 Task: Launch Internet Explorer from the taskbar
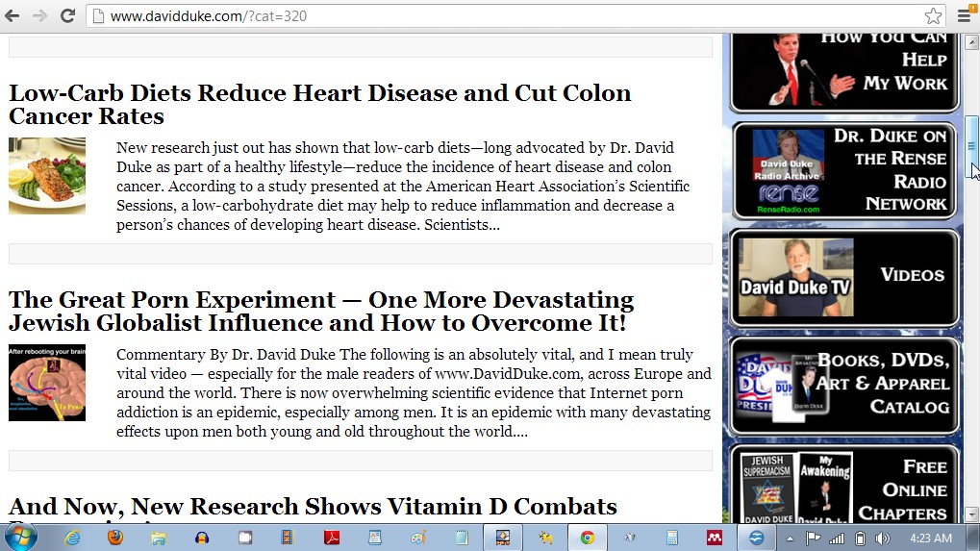[x=72, y=538]
